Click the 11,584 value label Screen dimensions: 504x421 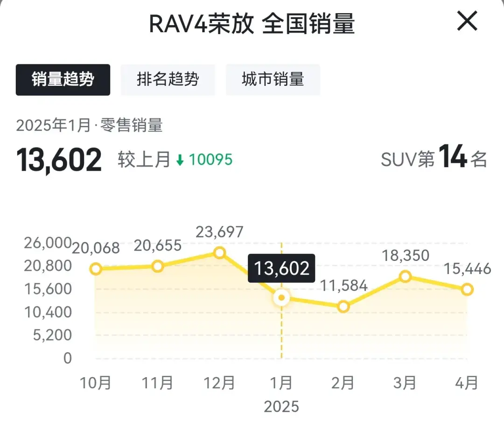344,286
